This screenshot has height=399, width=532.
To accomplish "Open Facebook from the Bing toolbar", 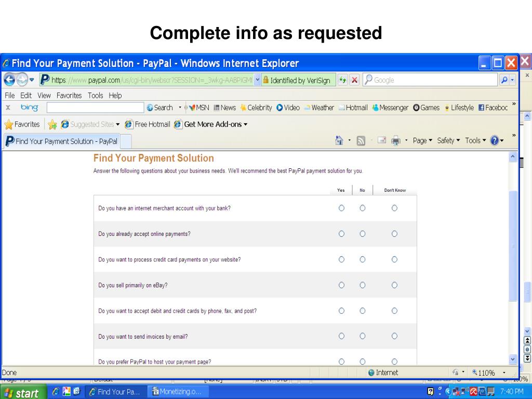I will click(x=493, y=108).
